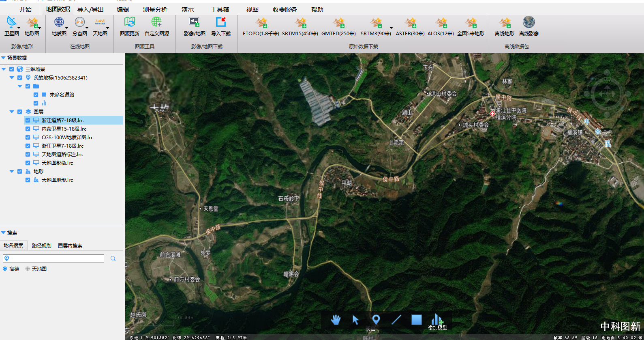644x340 pixels.
Task: Select the line drawing tool on map toolbar
Action: (396, 320)
